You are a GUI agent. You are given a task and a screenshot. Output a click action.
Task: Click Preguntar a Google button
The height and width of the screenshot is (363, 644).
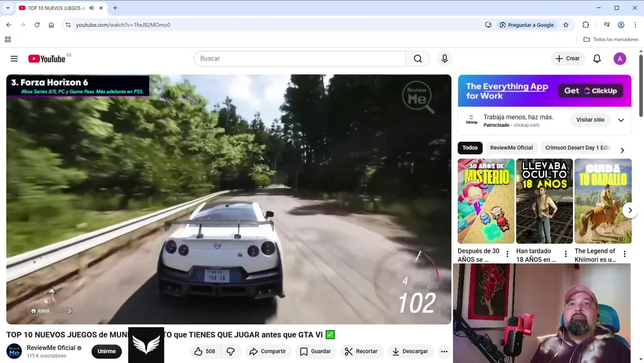point(526,25)
